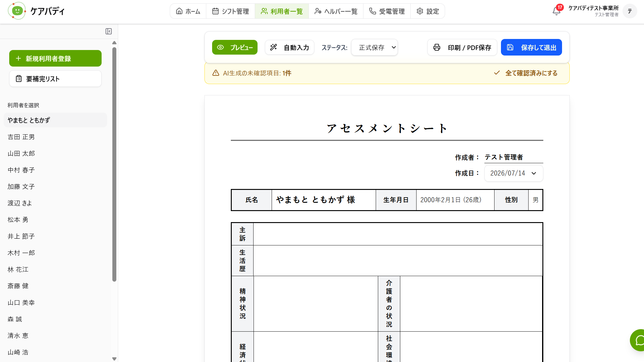Collapse the sidebar panel icon
The image size is (644, 362).
[x=109, y=31]
